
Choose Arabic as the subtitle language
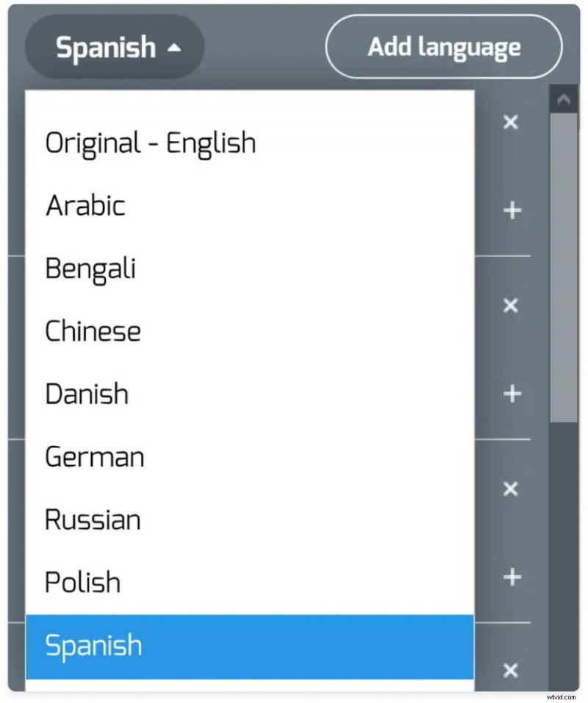85,206
